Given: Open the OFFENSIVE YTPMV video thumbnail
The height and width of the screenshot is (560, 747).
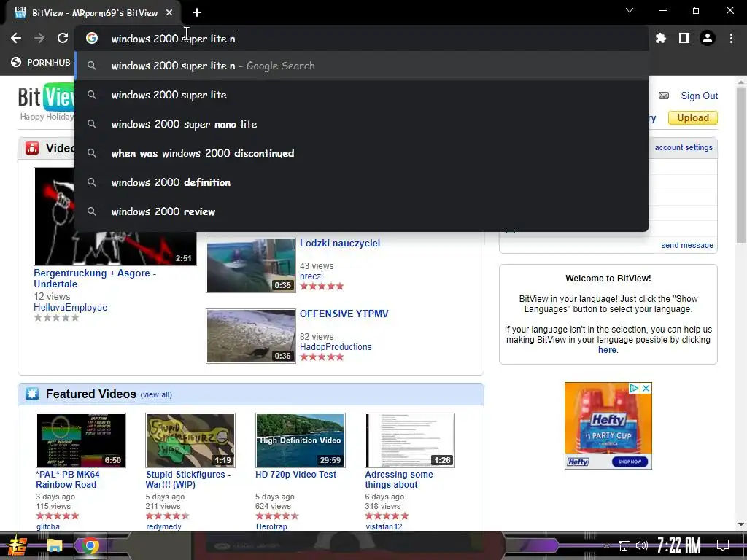Looking at the screenshot, I should pos(251,335).
